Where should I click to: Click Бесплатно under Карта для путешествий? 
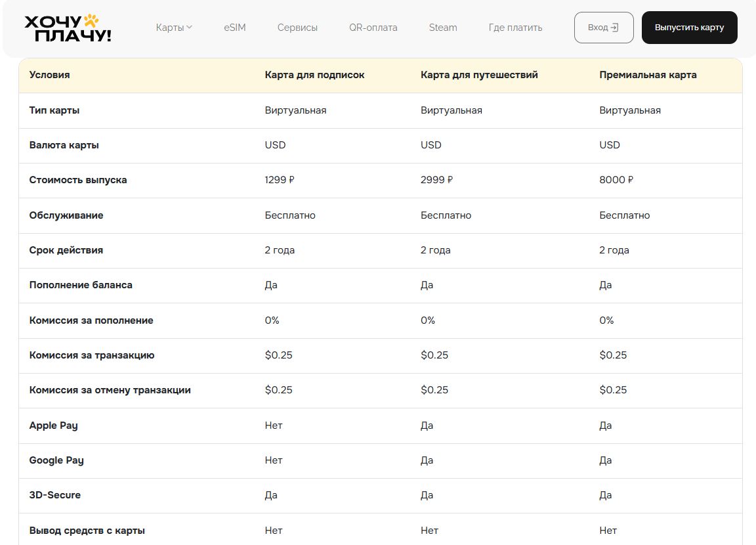coord(446,215)
